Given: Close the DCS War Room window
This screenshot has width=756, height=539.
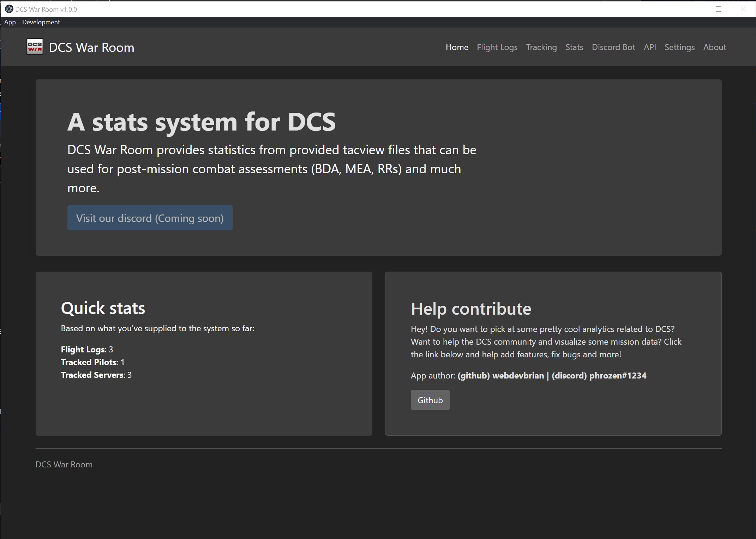Looking at the screenshot, I should pyautogui.click(x=743, y=9).
